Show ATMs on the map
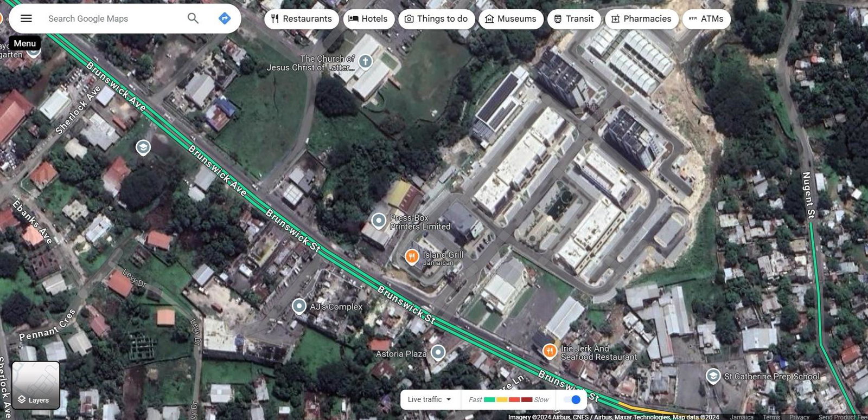This screenshot has width=868, height=420. (706, 19)
